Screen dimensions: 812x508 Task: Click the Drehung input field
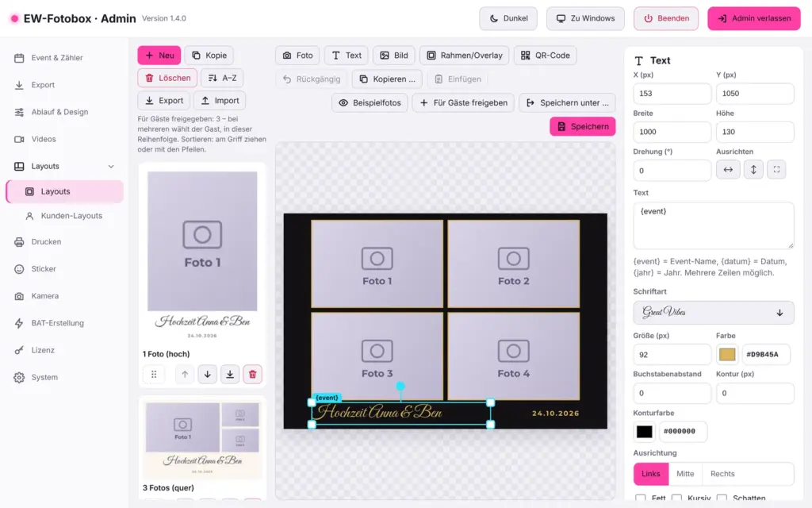672,171
